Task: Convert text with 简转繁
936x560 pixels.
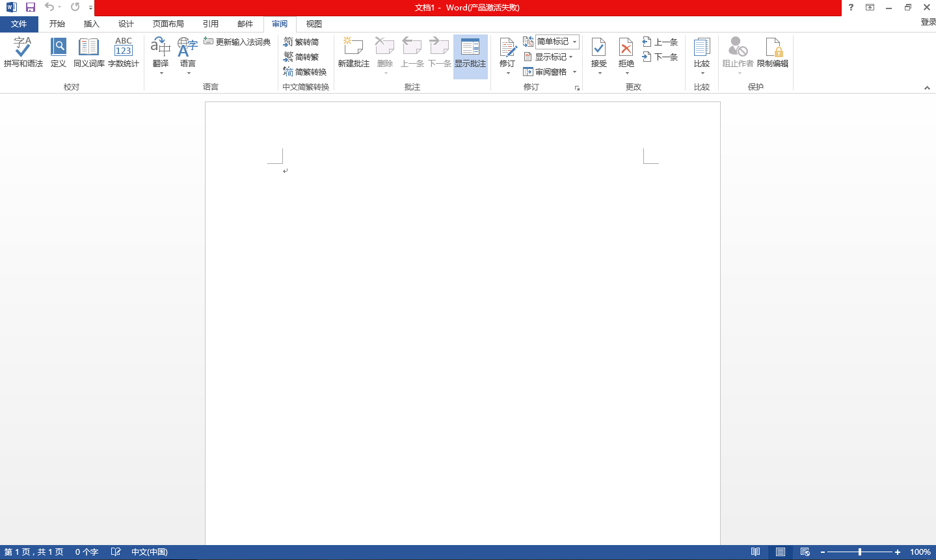Action: pos(301,57)
